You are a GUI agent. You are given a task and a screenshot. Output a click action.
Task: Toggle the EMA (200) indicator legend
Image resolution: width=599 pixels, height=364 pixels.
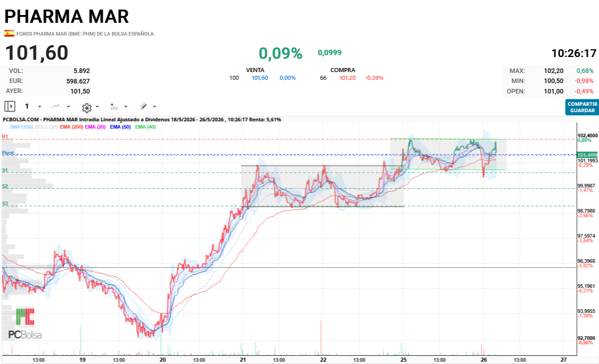click(71, 127)
